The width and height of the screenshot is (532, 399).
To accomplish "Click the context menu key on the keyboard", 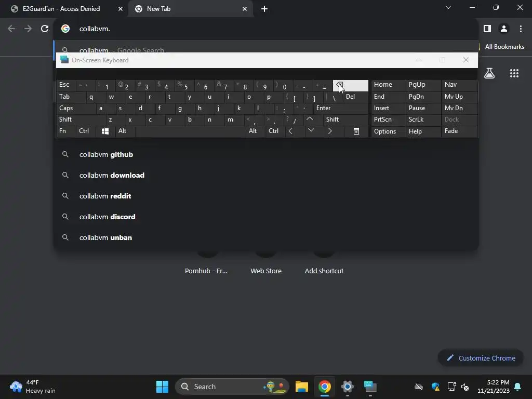I will point(356,131).
